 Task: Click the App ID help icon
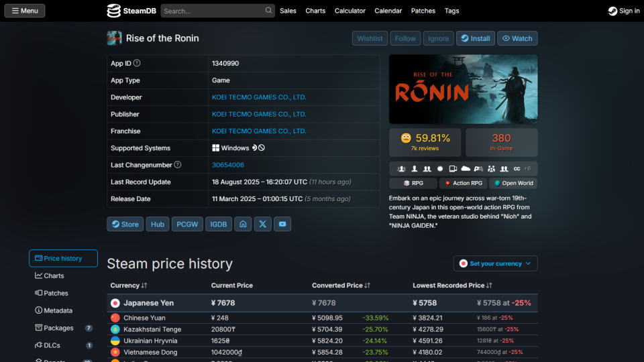pyautogui.click(x=137, y=63)
